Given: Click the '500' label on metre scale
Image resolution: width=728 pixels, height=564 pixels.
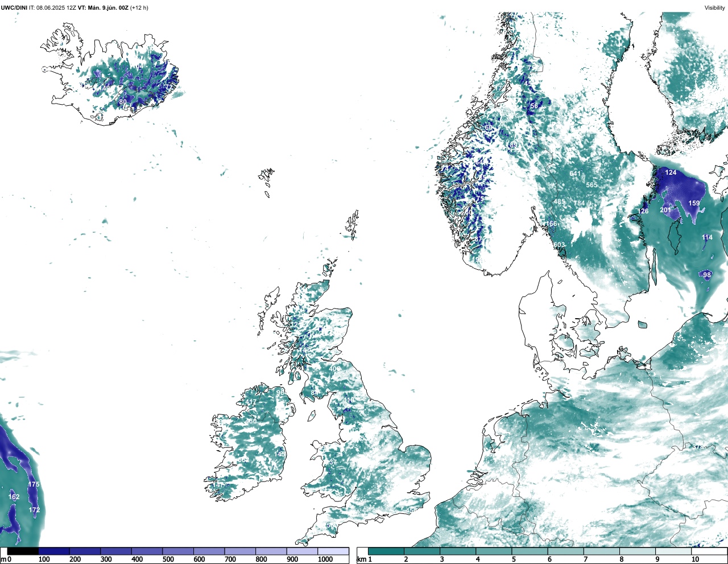Looking at the screenshot, I should [x=168, y=559].
